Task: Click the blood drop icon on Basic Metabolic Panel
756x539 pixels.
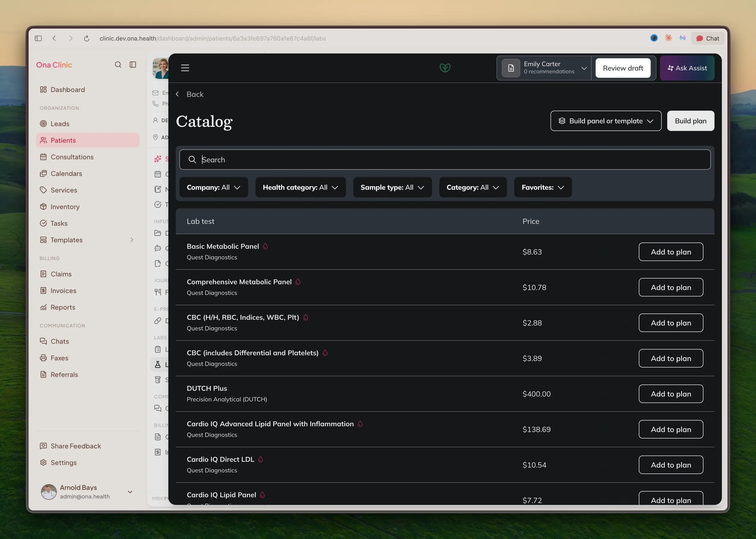Action: point(265,246)
